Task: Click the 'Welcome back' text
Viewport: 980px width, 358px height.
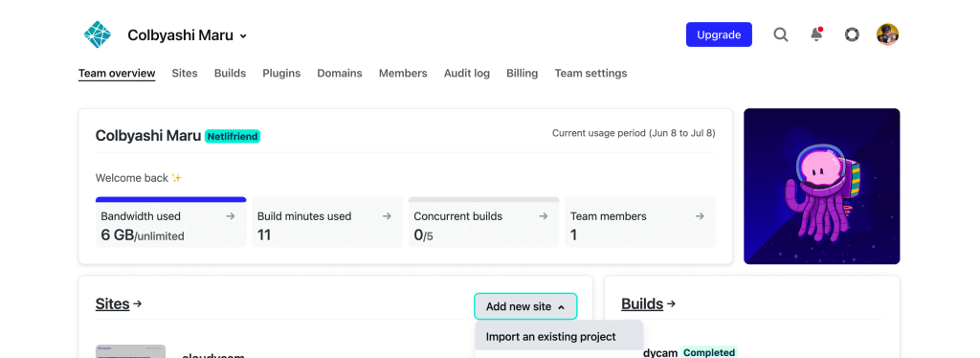Action: point(132,178)
